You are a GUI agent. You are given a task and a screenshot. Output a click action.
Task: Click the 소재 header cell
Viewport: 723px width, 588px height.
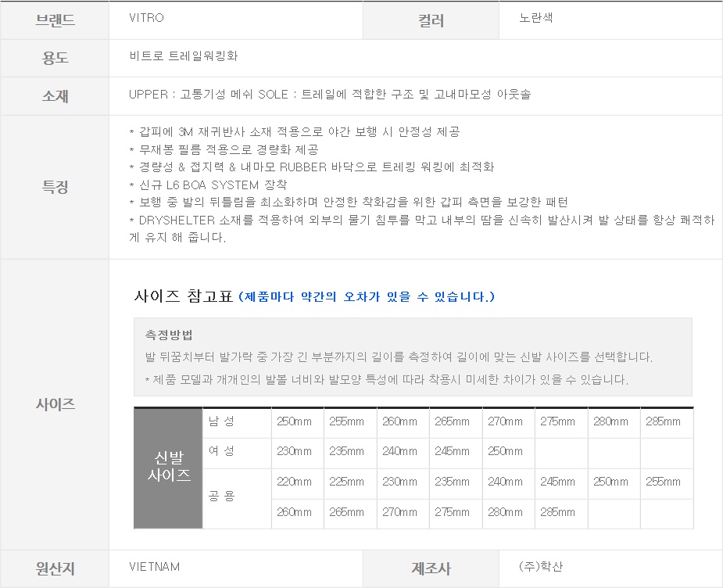pyautogui.click(x=55, y=95)
